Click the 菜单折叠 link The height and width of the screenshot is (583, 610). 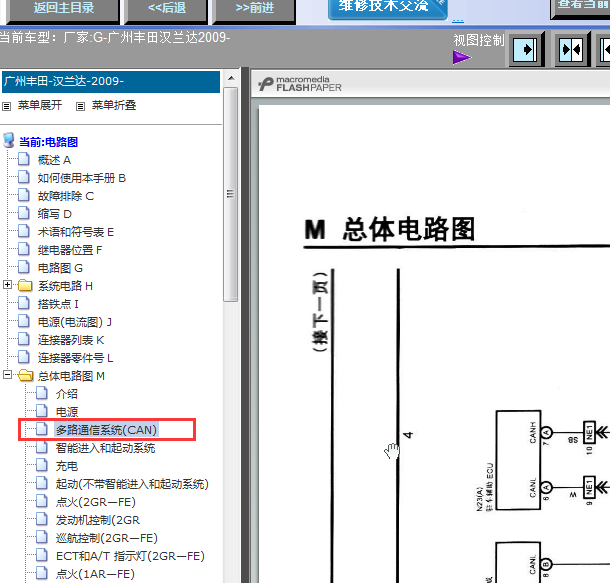coord(114,105)
